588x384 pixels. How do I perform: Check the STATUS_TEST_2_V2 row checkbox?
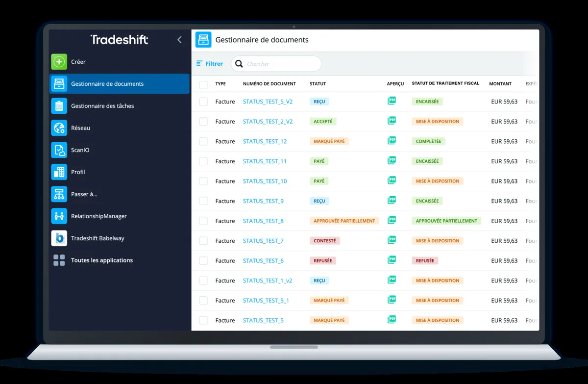click(203, 122)
